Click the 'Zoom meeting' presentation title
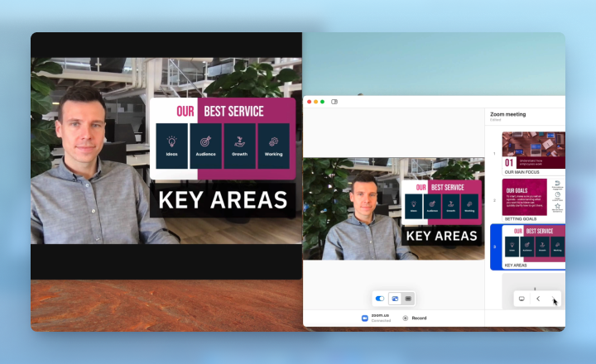This screenshot has height=364, width=596. pyautogui.click(x=507, y=114)
